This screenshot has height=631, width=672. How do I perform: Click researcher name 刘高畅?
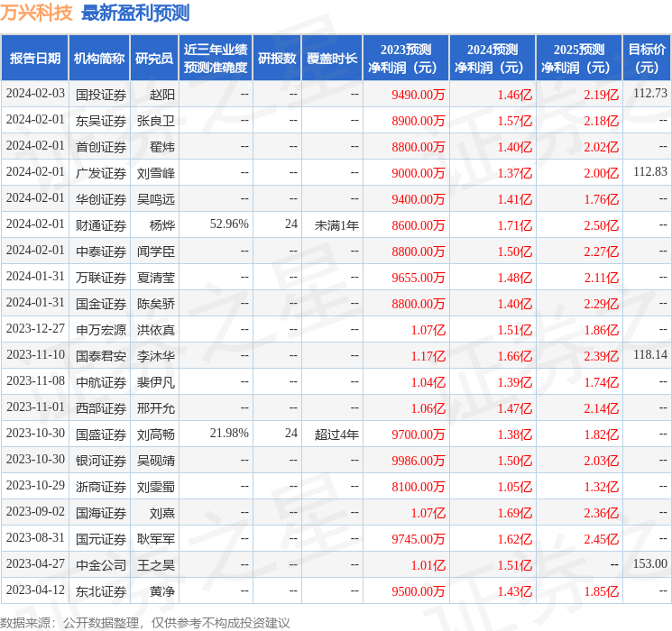point(155,434)
